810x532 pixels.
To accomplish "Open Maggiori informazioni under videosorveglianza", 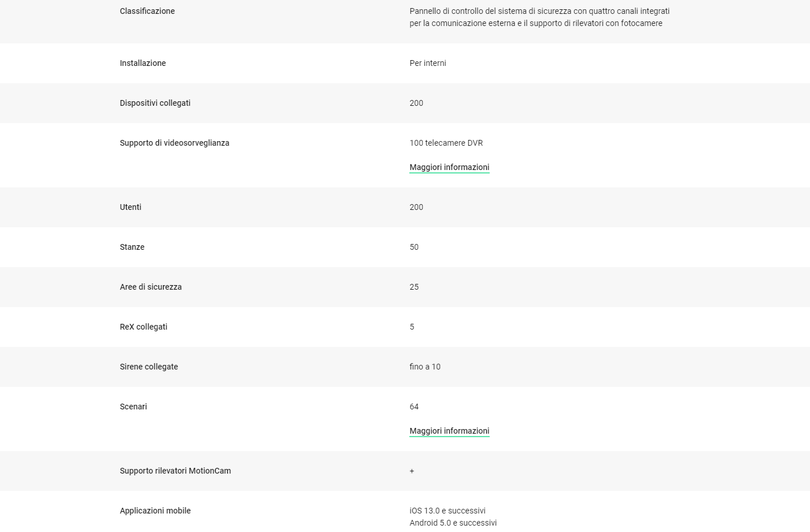I will coord(449,167).
